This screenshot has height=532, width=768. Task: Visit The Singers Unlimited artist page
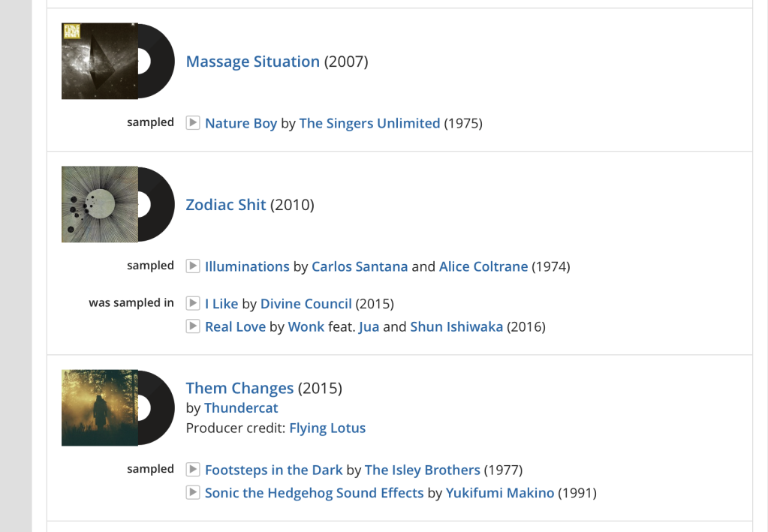click(x=369, y=123)
